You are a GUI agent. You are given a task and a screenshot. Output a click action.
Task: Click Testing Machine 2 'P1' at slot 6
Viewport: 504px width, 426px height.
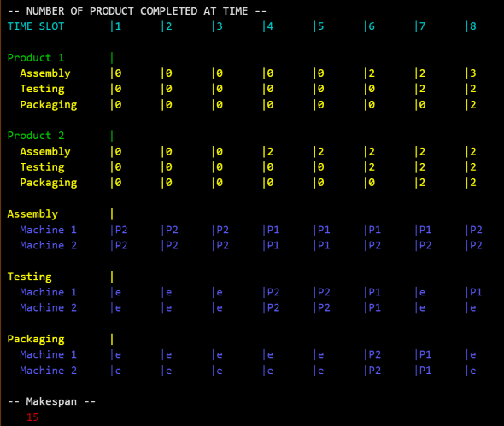click(375, 308)
